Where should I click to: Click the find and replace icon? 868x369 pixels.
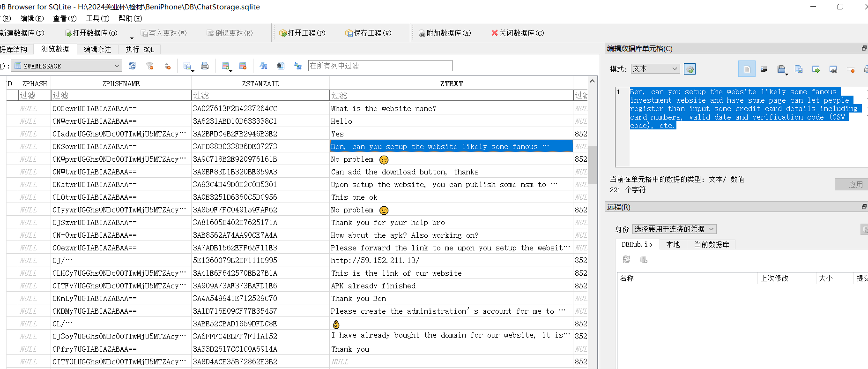pyautogui.click(x=298, y=66)
